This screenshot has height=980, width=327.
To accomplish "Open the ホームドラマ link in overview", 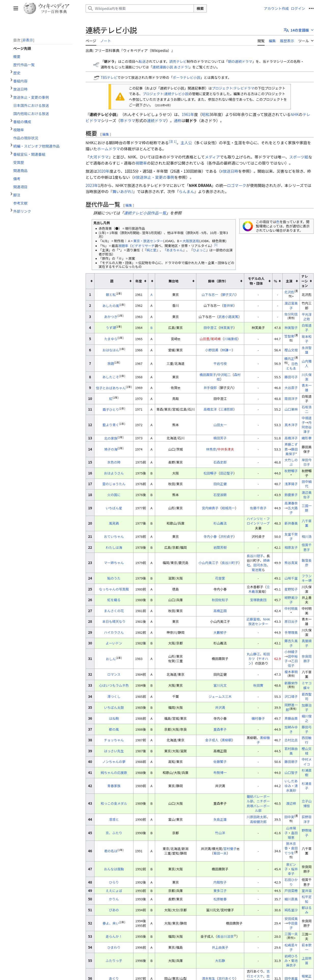I will pos(108,149).
